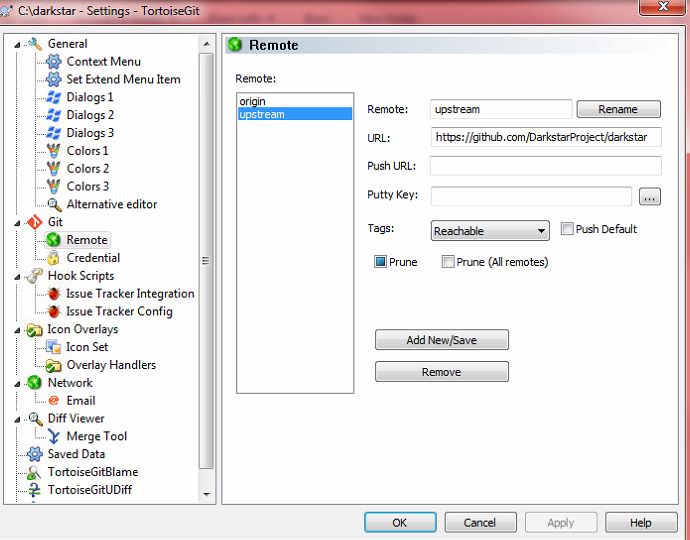Open the Overlay Handlers page
This screenshot has width=690, height=540.
(111, 365)
